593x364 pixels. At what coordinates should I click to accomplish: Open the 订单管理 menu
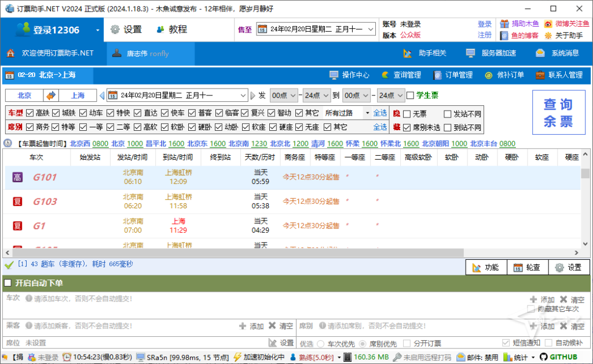point(455,75)
